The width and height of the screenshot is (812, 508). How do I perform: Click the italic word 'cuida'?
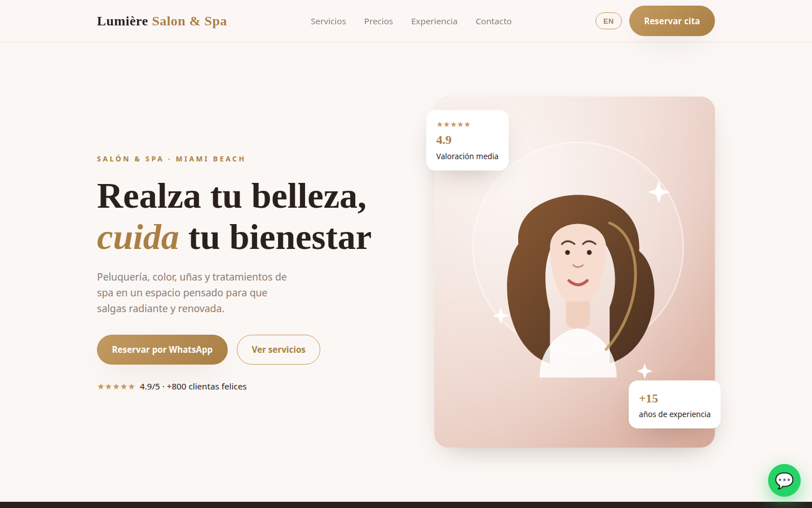138,237
